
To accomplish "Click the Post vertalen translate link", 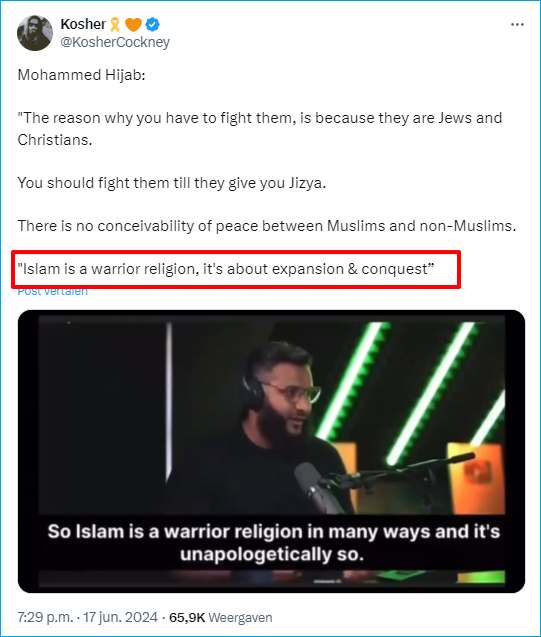I will (52, 291).
